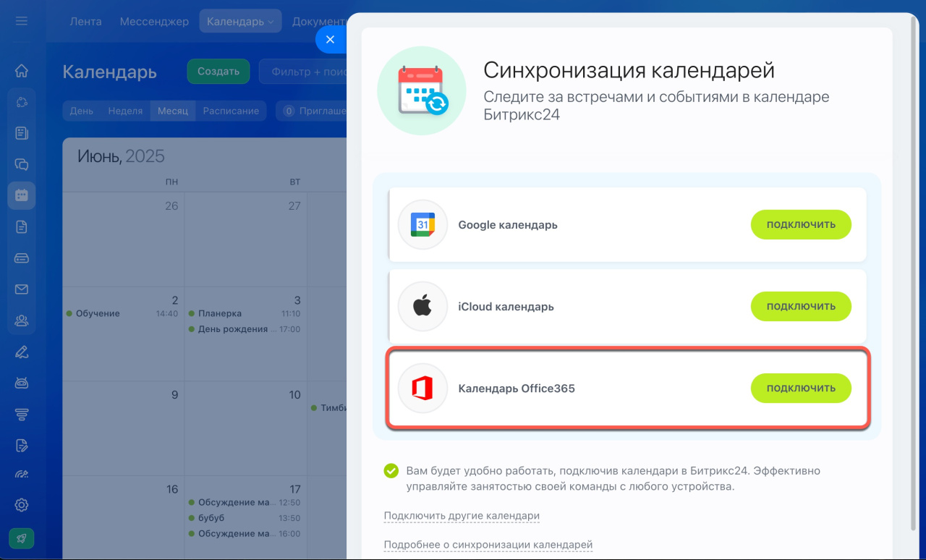Switch to Месяц view
The height and width of the screenshot is (560, 926).
[x=173, y=111]
